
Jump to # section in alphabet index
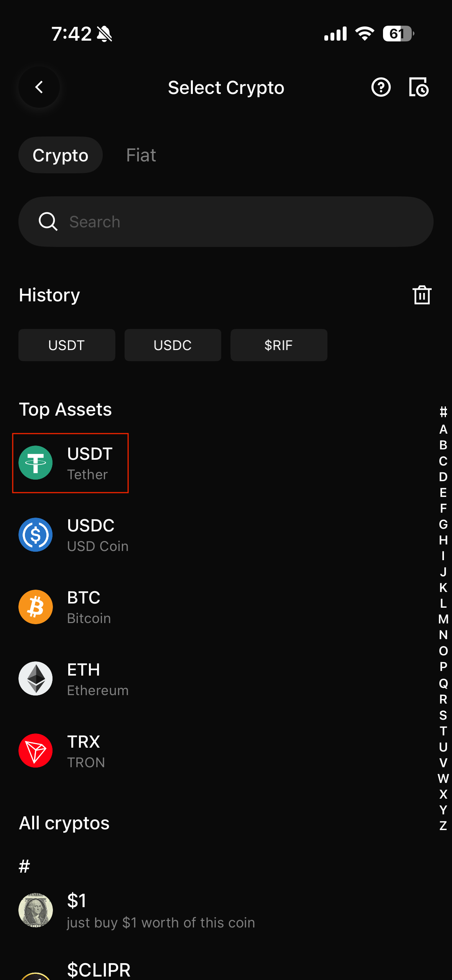pos(443,412)
